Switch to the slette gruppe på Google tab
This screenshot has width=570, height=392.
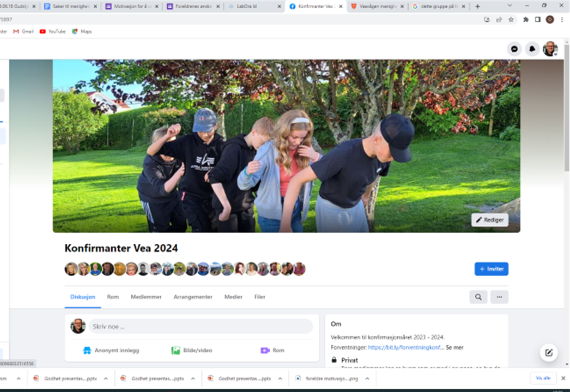coord(439,6)
